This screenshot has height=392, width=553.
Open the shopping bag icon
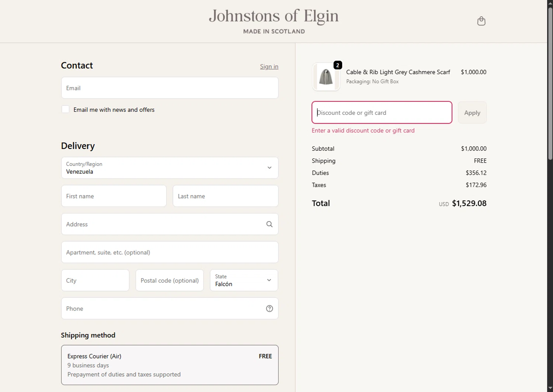click(x=481, y=21)
